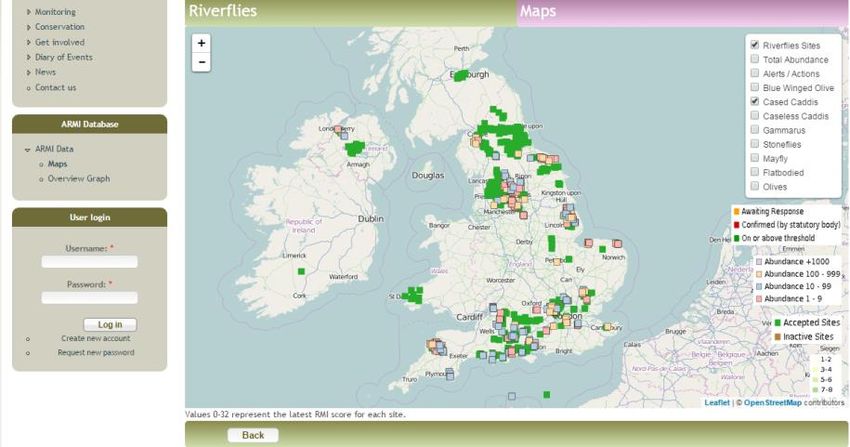Click the Accepted Sites green legend swatch

point(777,323)
